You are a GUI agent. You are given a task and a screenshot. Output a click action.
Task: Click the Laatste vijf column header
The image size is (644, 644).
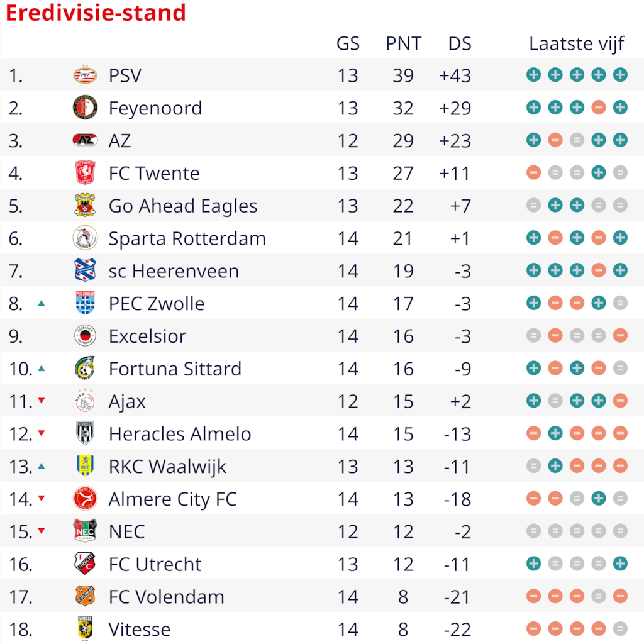click(576, 43)
